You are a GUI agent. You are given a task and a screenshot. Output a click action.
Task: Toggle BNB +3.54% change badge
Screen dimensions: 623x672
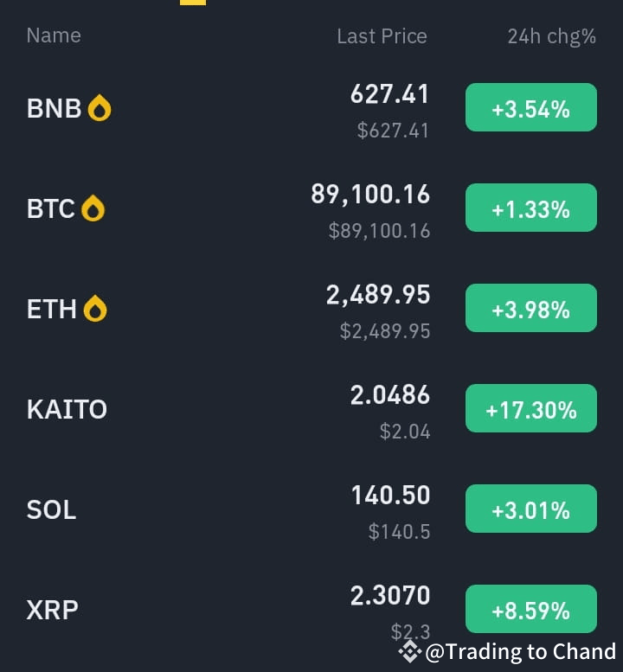tap(531, 107)
